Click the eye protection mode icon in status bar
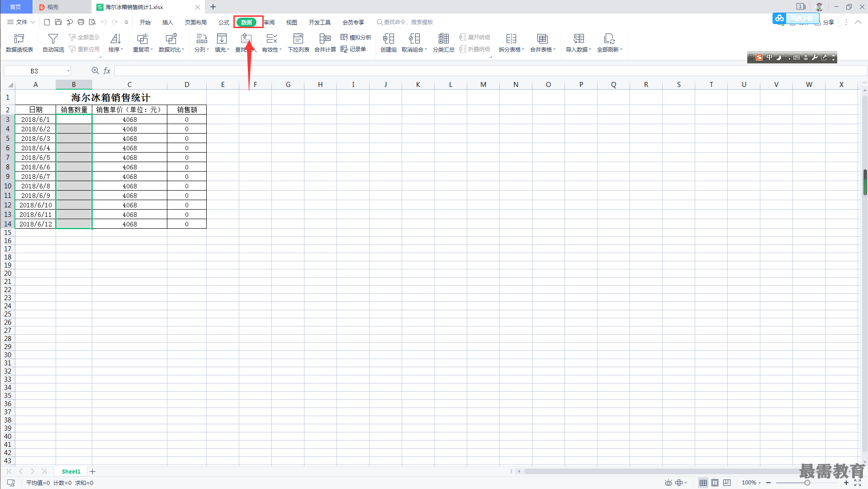The height and width of the screenshot is (489, 868). 668,483
